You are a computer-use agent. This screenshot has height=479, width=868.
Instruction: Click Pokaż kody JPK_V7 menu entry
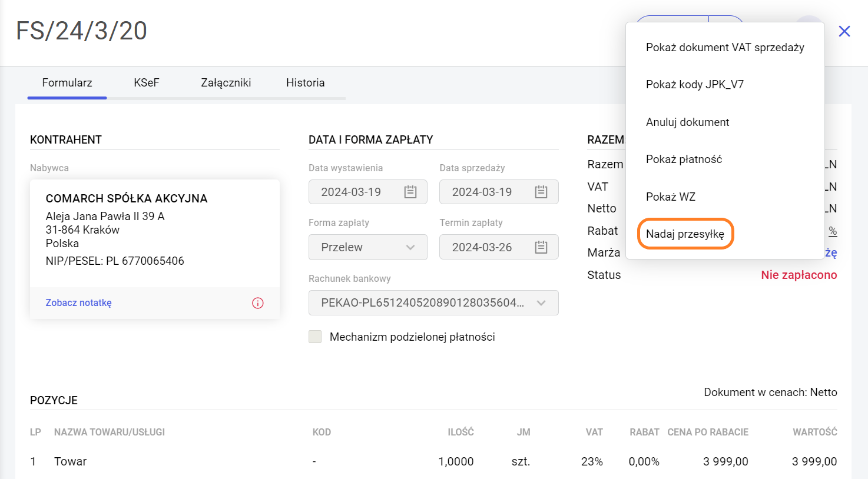(695, 85)
